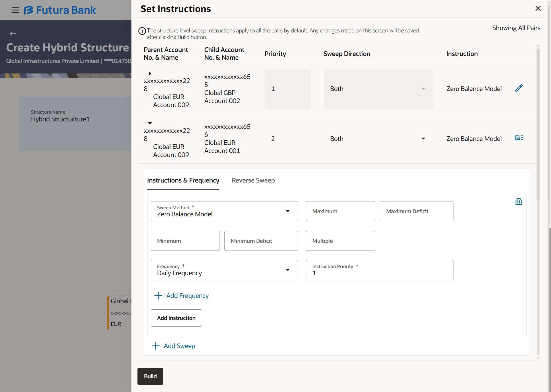This screenshot has width=551, height=392.
Task: Expand the first parent account row
Action: click(x=150, y=73)
